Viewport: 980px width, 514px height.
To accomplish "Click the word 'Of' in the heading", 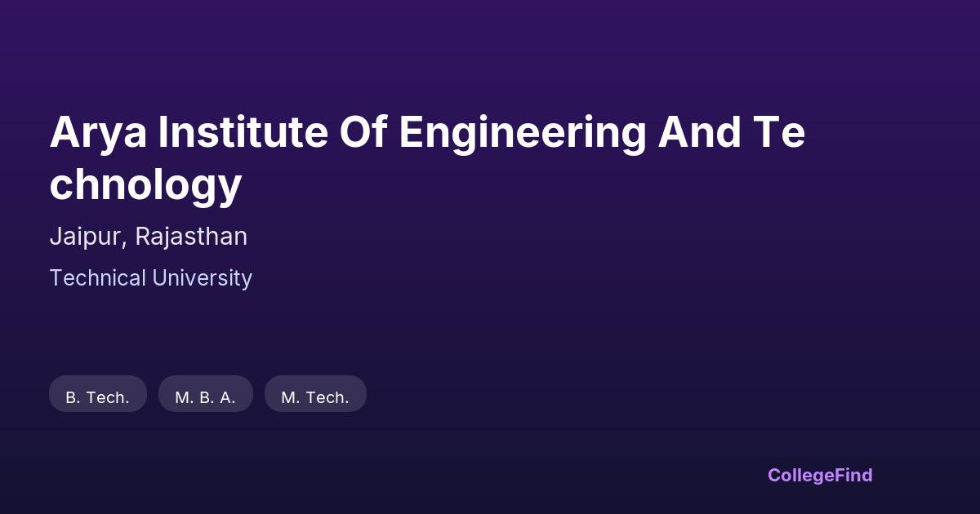I will [x=363, y=133].
